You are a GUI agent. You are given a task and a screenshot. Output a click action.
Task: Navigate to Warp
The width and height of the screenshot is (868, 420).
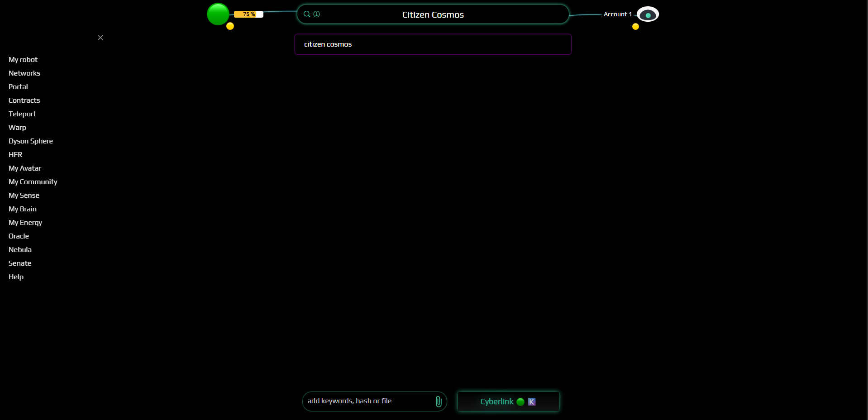pos(17,128)
